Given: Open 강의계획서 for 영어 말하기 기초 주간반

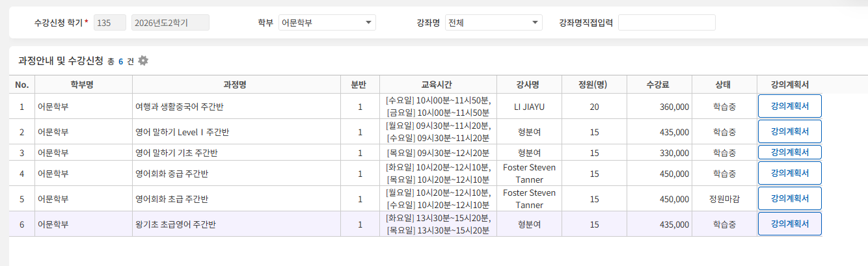Looking at the screenshot, I should pos(789,152).
